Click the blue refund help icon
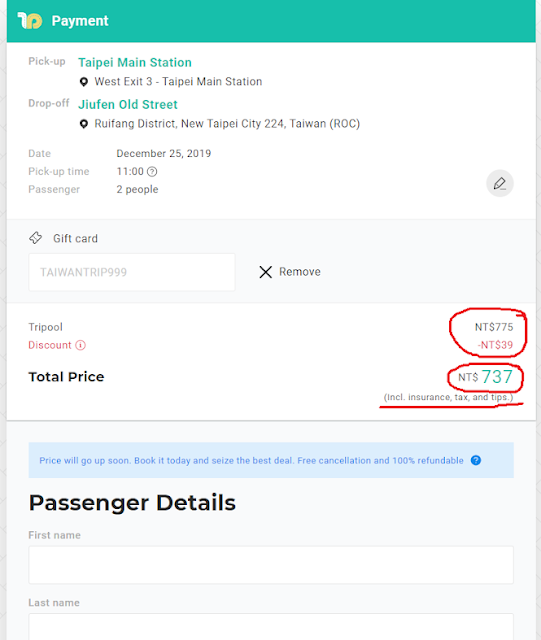 [476, 460]
